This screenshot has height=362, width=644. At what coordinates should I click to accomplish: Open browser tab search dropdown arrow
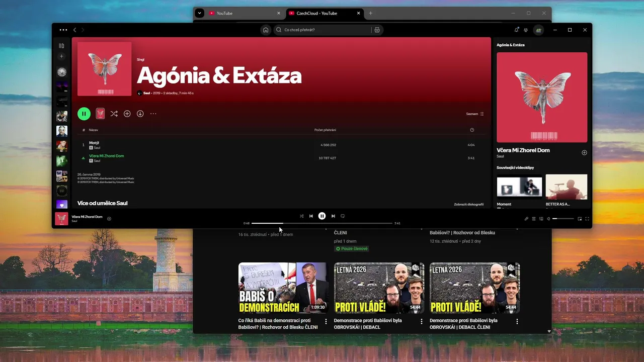pyautogui.click(x=200, y=13)
